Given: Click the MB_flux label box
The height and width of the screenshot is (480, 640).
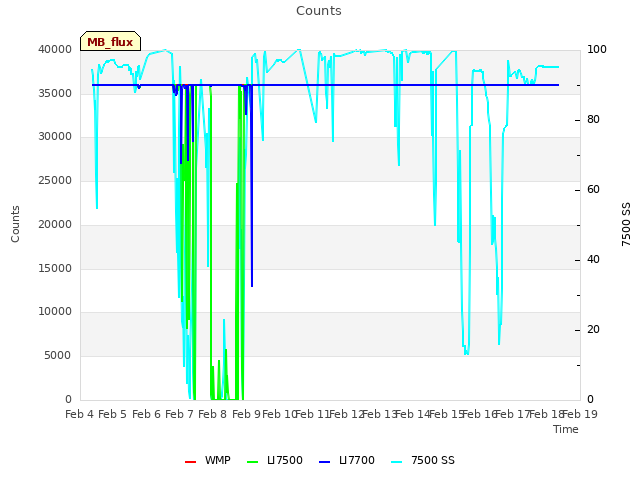Looking at the screenshot, I should coord(110,41).
